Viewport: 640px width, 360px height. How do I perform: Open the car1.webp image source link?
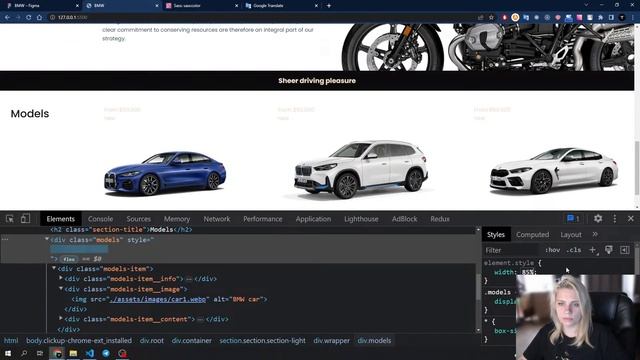coord(158,299)
